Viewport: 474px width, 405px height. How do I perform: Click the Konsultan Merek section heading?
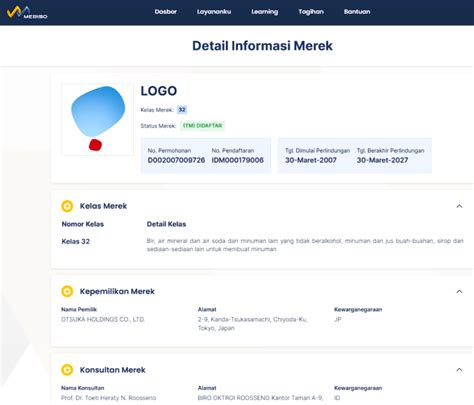[x=112, y=370]
